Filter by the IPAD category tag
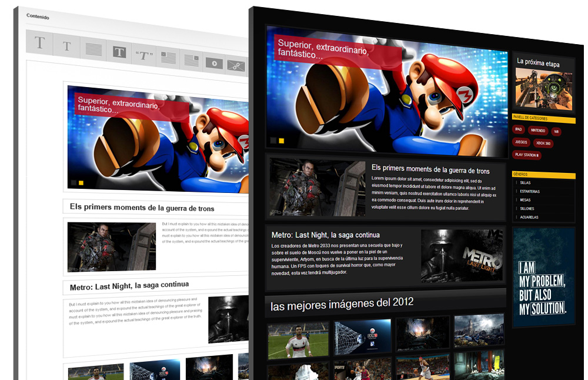The image size is (588, 380). (518, 129)
